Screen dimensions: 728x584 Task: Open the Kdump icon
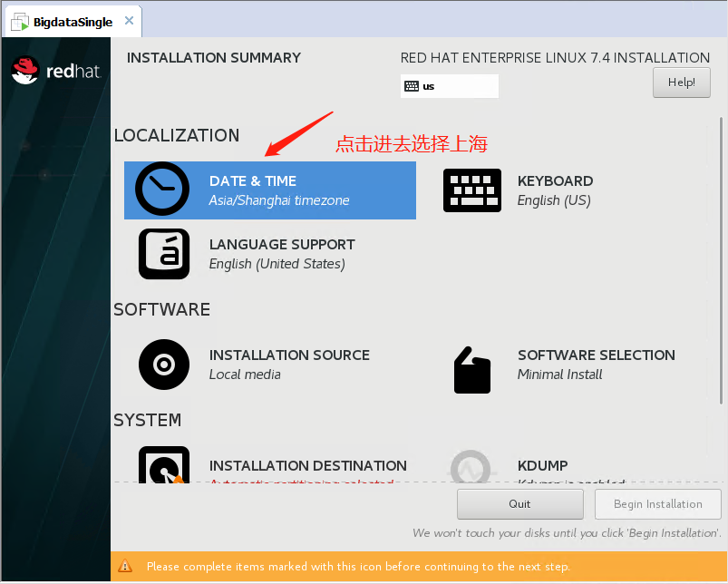[x=471, y=466]
